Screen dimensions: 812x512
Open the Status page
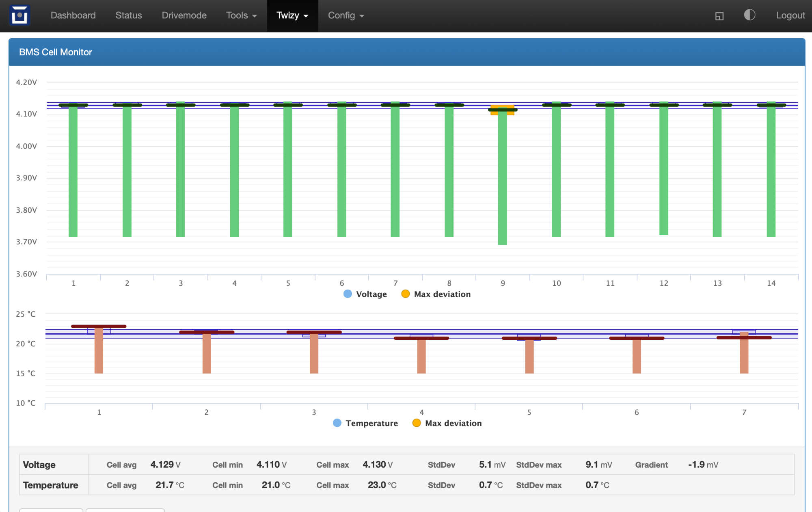click(129, 15)
